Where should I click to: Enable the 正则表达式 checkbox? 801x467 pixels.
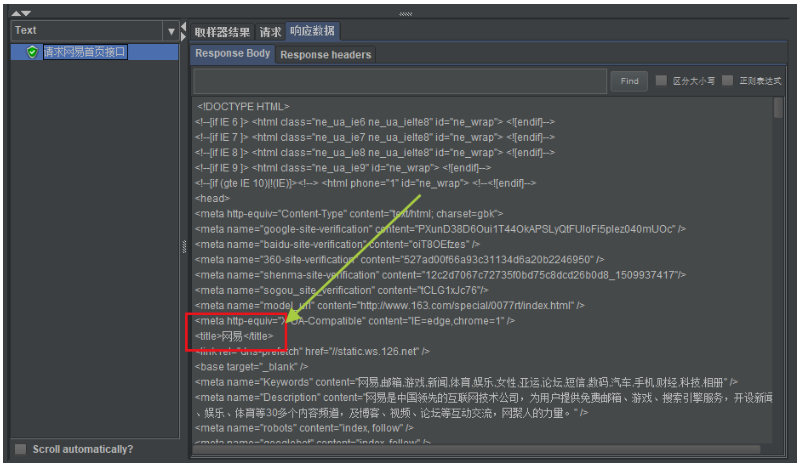pos(727,81)
